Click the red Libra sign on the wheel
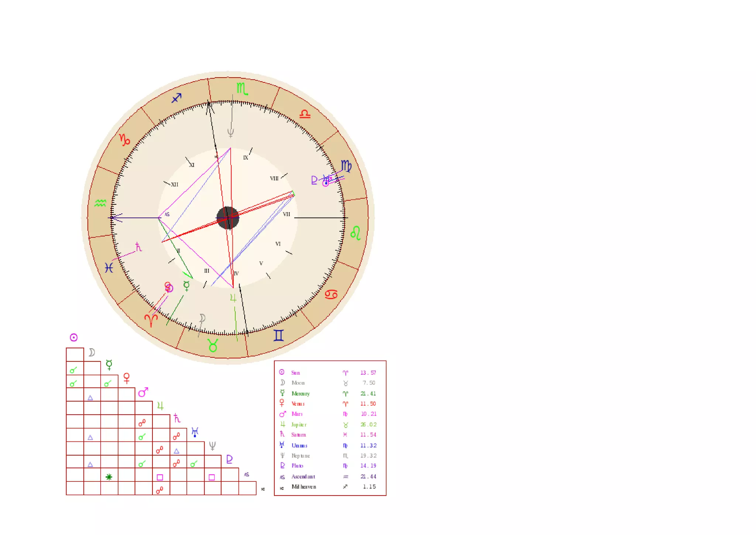756x535 pixels. point(305,114)
